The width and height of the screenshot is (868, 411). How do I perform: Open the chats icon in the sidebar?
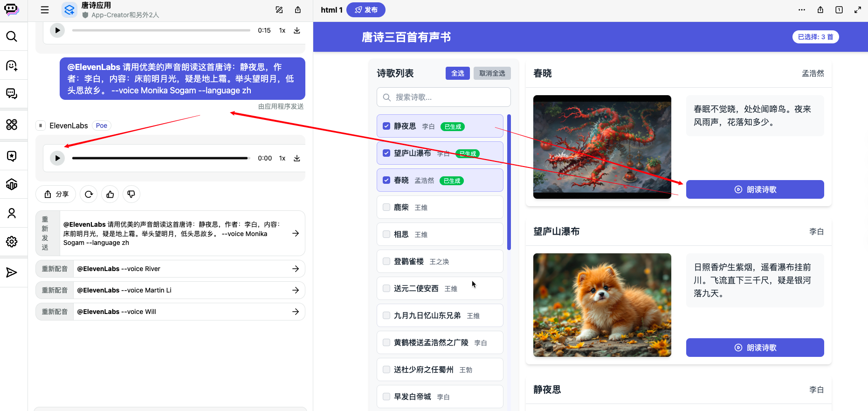pyautogui.click(x=12, y=94)
